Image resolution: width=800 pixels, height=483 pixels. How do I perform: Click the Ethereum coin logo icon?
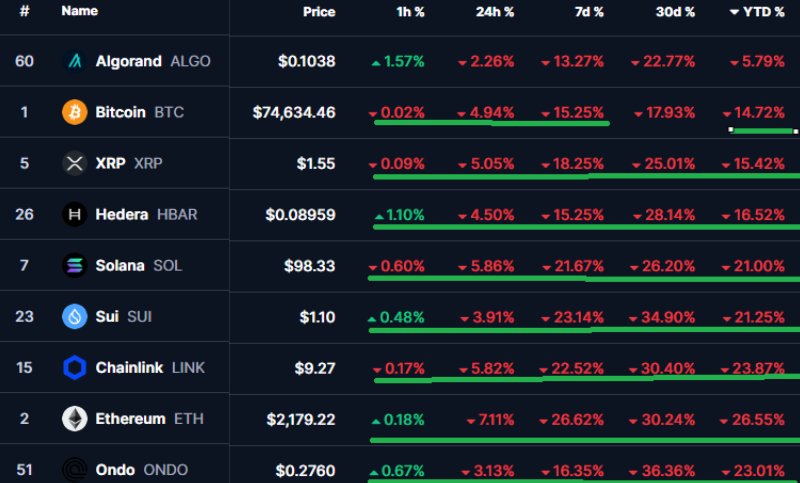tap(75, 418)
